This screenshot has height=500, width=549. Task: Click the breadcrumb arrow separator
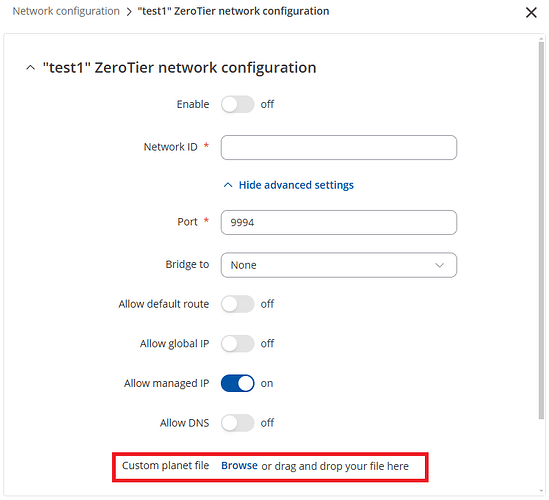click(128, 12)
